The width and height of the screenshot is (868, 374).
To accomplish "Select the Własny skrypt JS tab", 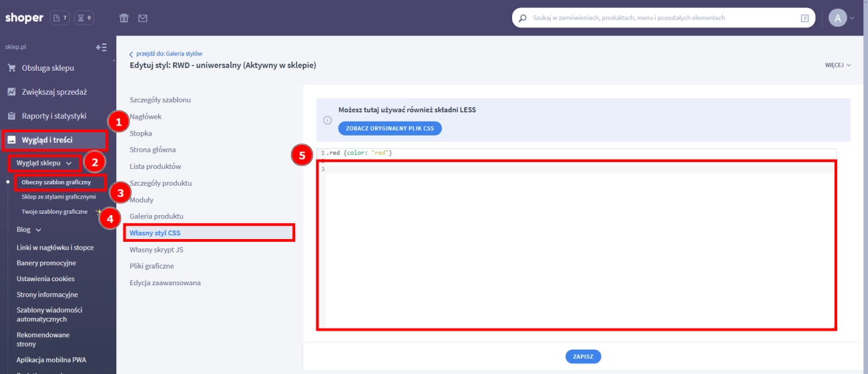I will (x=156, y=250).
